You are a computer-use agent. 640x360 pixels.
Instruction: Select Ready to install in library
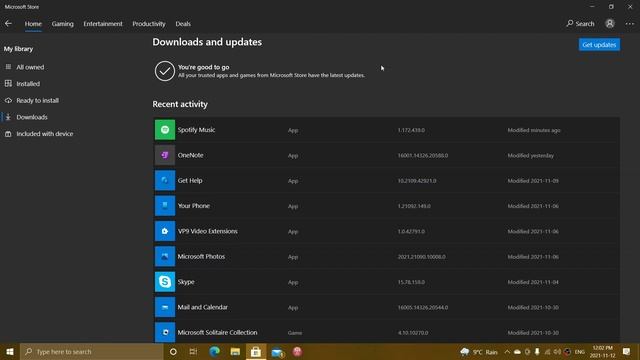[38, 100]
